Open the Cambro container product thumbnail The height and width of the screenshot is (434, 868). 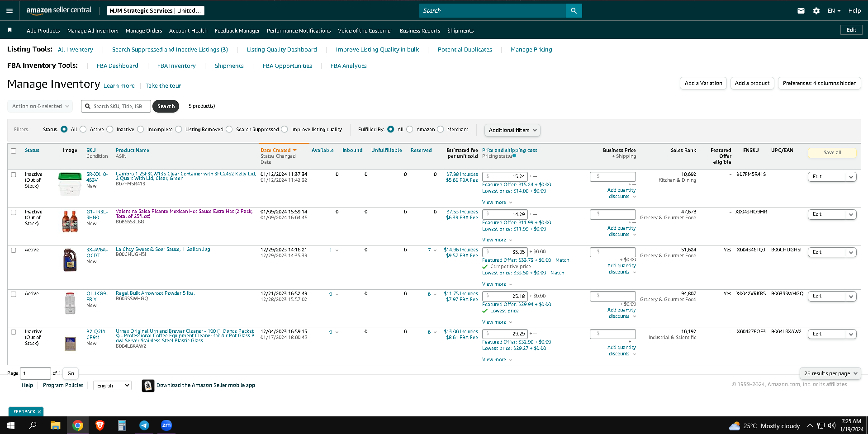[70, 184]
